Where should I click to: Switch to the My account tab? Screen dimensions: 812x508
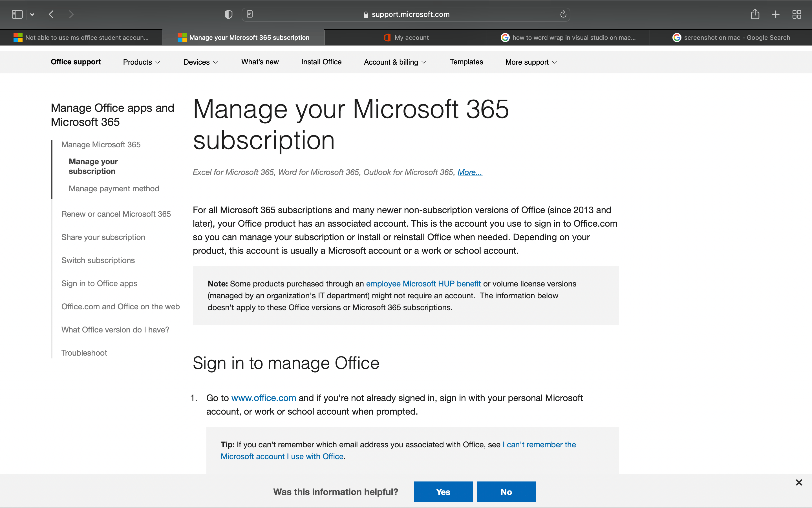(406, 38)
